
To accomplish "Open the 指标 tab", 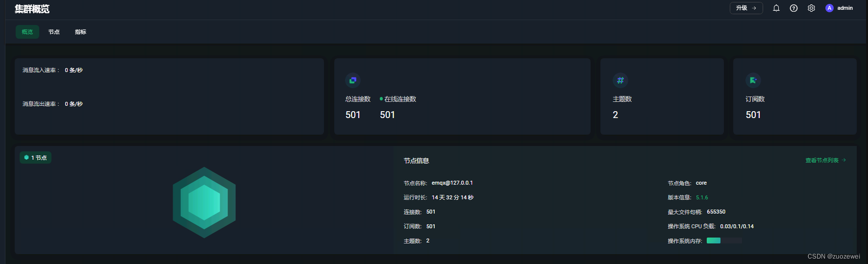I will [x=80, y=32].
